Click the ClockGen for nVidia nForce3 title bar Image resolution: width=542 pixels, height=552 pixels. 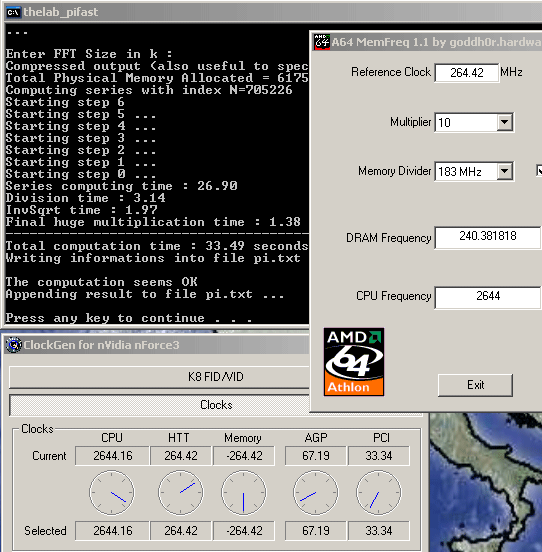click(x=157, y=345)
